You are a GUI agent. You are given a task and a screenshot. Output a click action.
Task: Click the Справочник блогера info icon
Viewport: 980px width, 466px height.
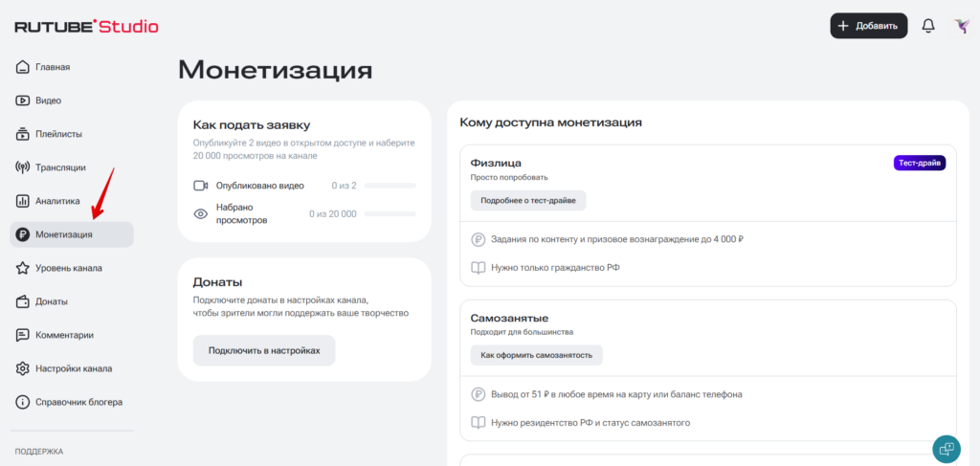(x=23, y=402)
